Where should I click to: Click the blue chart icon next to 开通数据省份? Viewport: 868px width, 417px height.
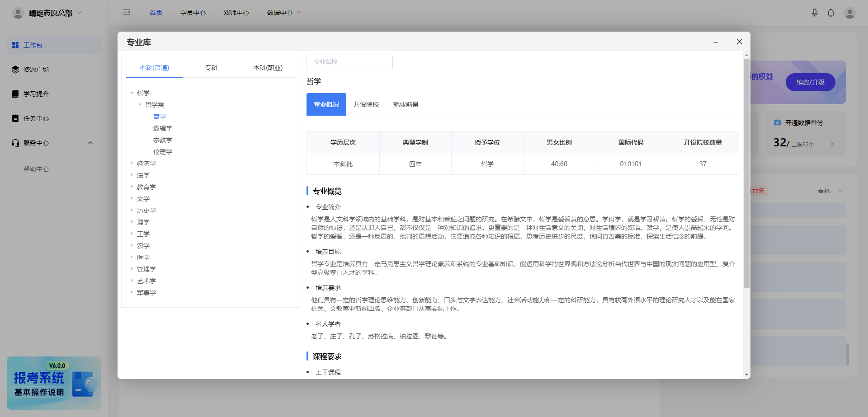click(777, 122)
